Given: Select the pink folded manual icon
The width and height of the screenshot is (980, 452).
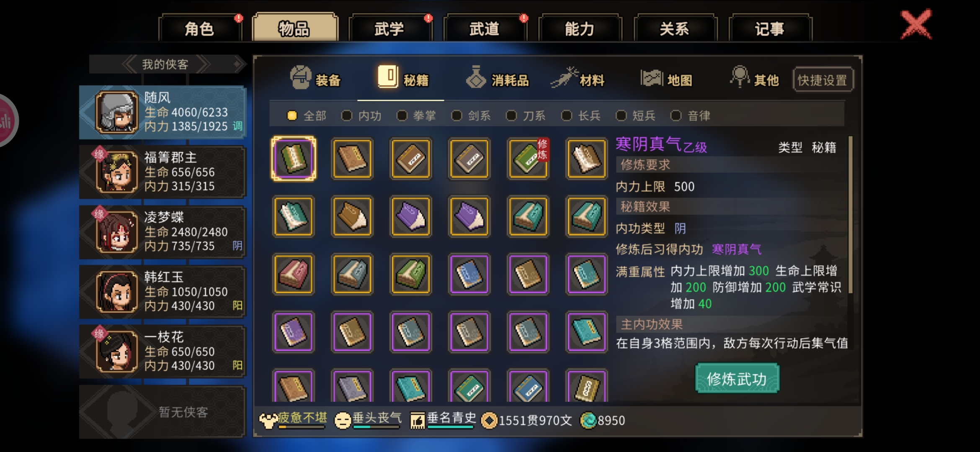Looking at the screenshot, I should pos(293,275).
